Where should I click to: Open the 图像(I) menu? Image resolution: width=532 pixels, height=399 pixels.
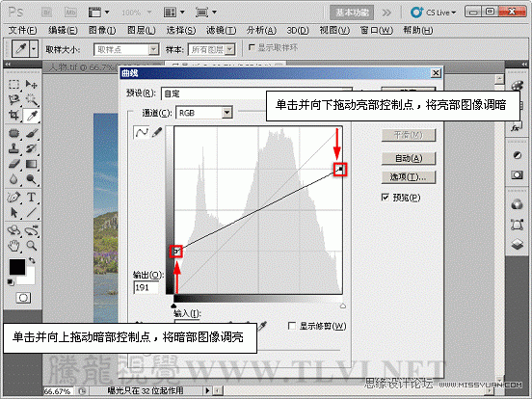[x=102, y=31]
